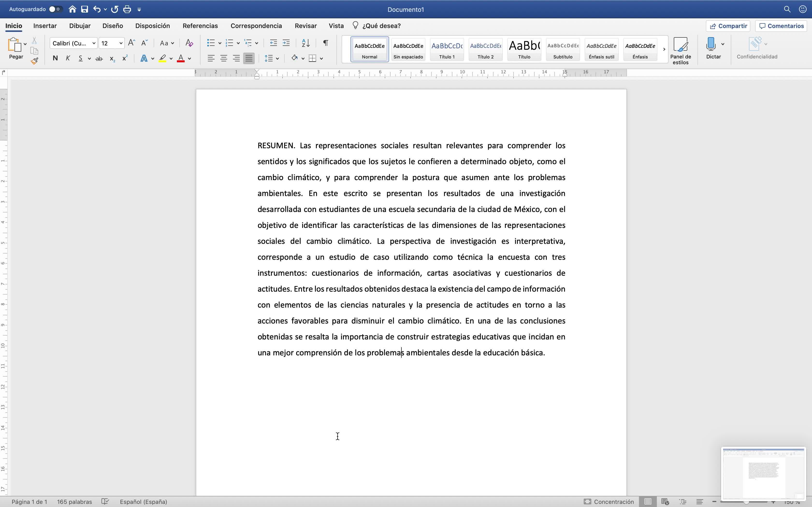Increase indent of the paragraph
812x507 pixels.
tap(286, 43)
